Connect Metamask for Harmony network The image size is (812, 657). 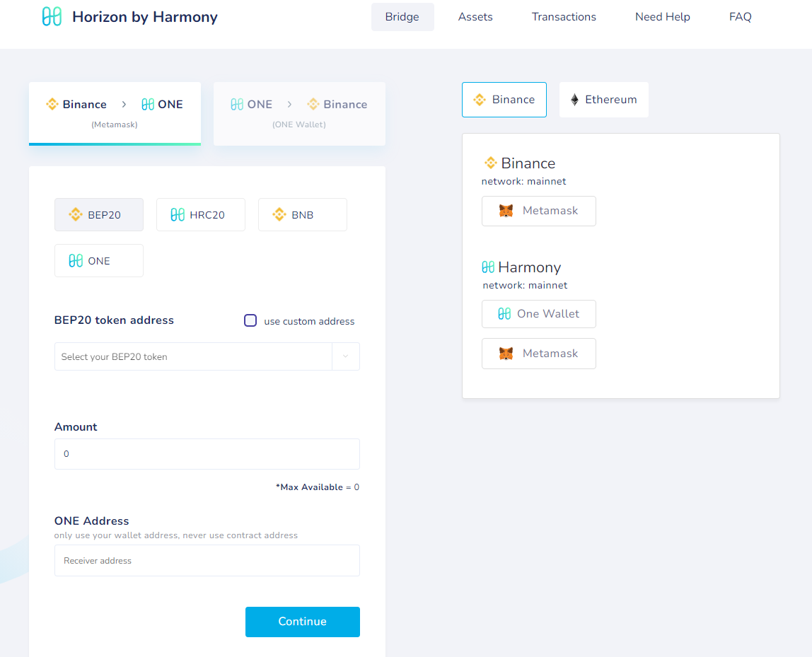coord(538,354)
